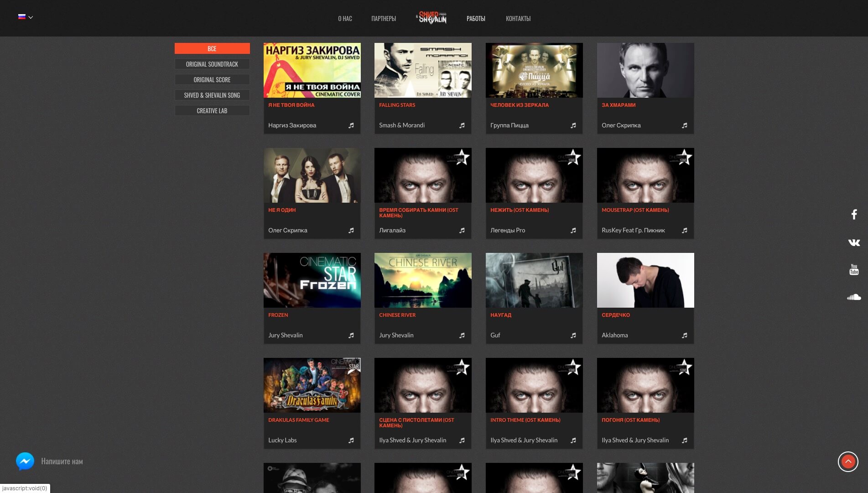Image resolution: width=868 pixels, height=493 pixels.
Task: Click the Shved & Shevalin logo
Action: (431, 18)
